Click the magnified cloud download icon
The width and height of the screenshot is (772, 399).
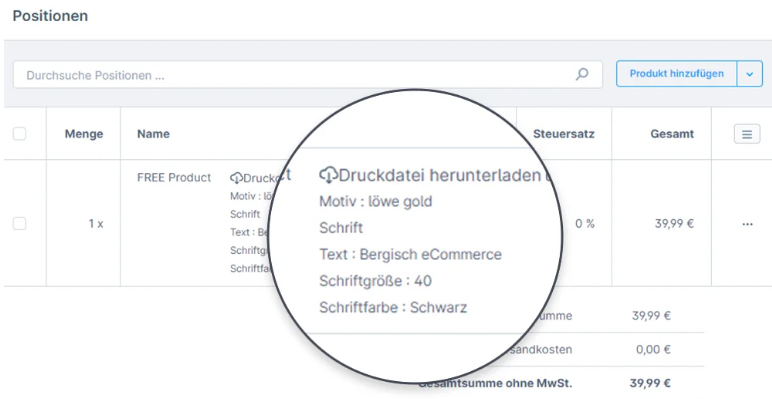328,175
